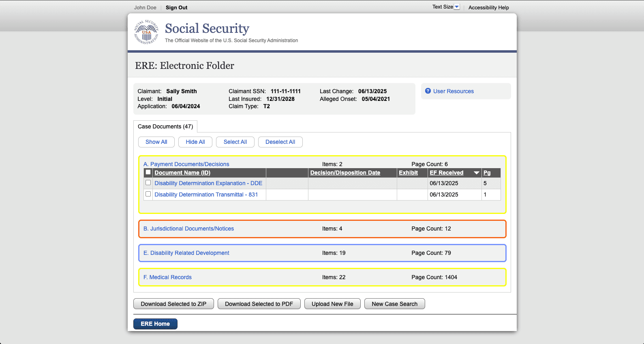The height and width of the screenshot is (344, 644).
Task: Click Page Count: 1404 in Medical Records section
Action: click(434, 277)
